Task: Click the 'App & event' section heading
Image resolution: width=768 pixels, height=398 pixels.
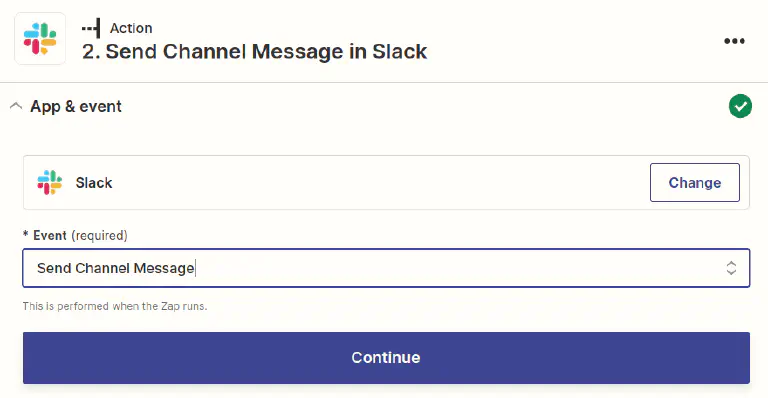Action: coord(76,106)
